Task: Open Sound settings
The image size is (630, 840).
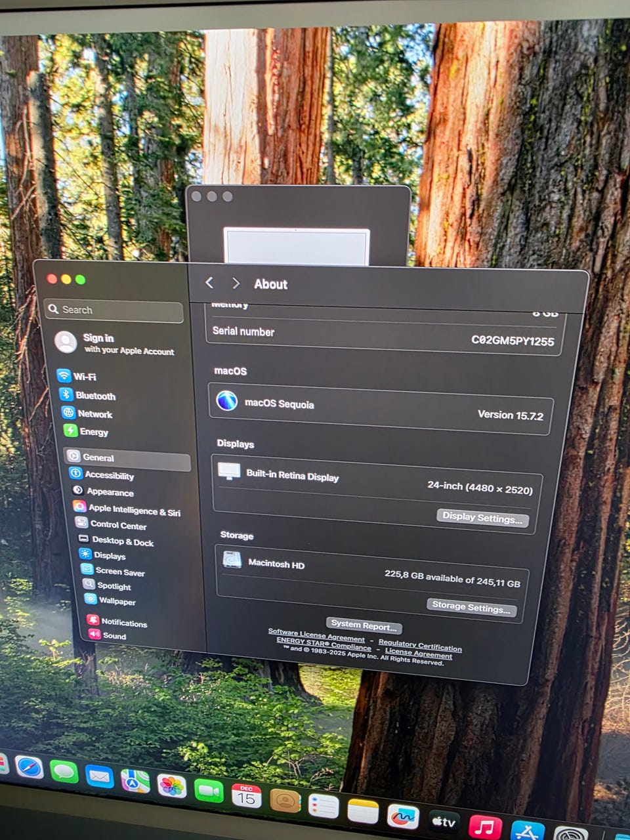Action: coord(108,635)
